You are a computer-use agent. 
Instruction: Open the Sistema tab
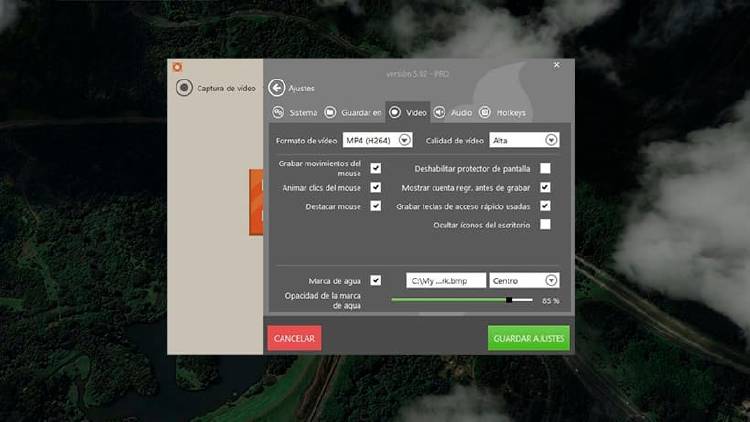click(x=303, y=113)
